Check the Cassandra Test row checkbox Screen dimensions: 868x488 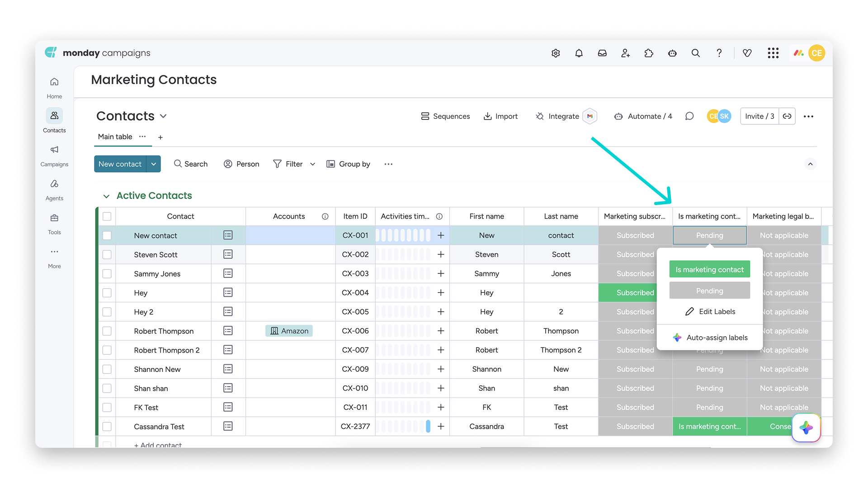coord(107,426)
